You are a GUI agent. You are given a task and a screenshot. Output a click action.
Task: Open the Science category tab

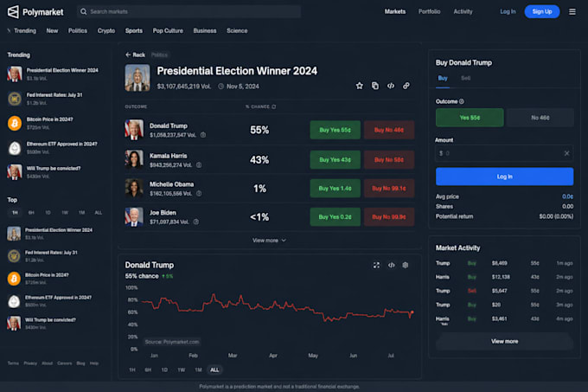pyautogui.click(x=237, y=31)
